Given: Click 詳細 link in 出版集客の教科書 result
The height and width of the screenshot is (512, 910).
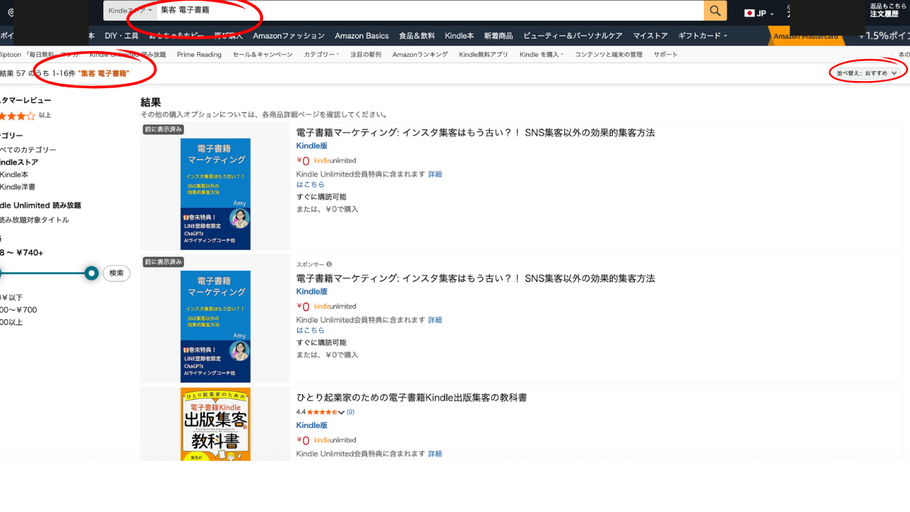Looking at the screenshot, I should (x=435, y=454).
